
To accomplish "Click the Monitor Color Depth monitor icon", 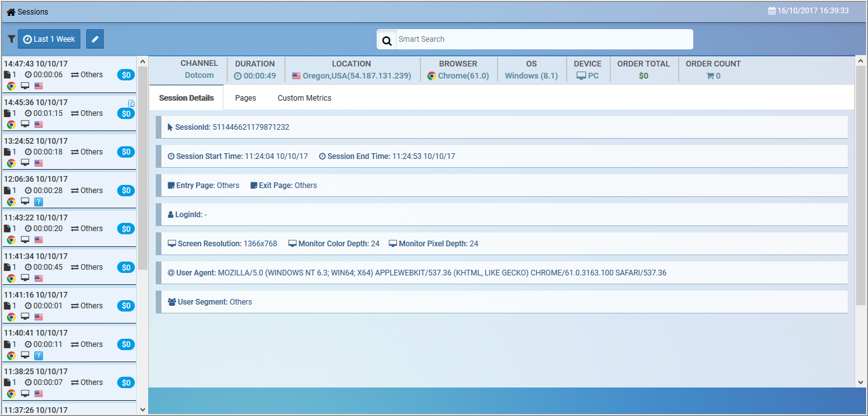I will [x=292, y=244].
